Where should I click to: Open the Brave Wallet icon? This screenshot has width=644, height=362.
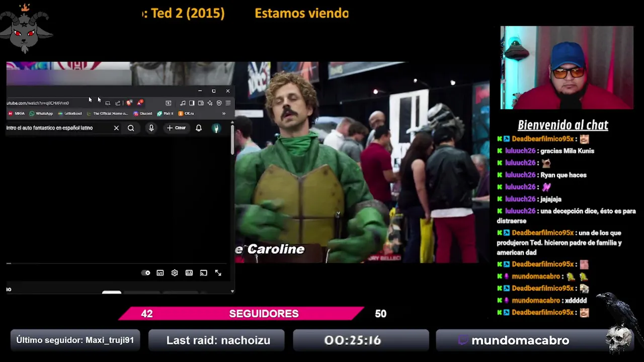[x=201, y=103]
